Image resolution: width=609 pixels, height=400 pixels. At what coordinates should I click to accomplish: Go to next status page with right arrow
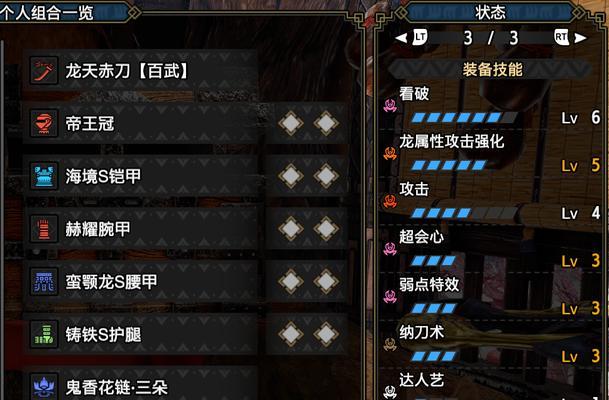580,38
